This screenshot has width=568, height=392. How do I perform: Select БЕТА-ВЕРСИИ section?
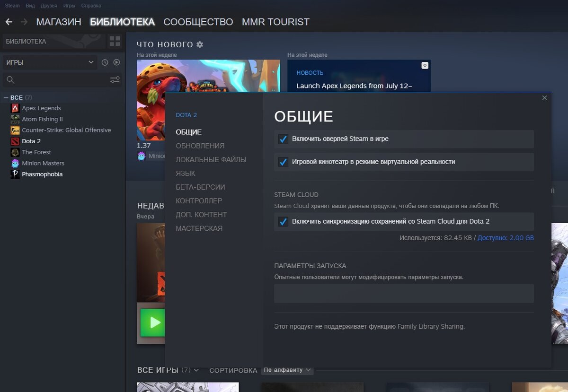(200, 187)
